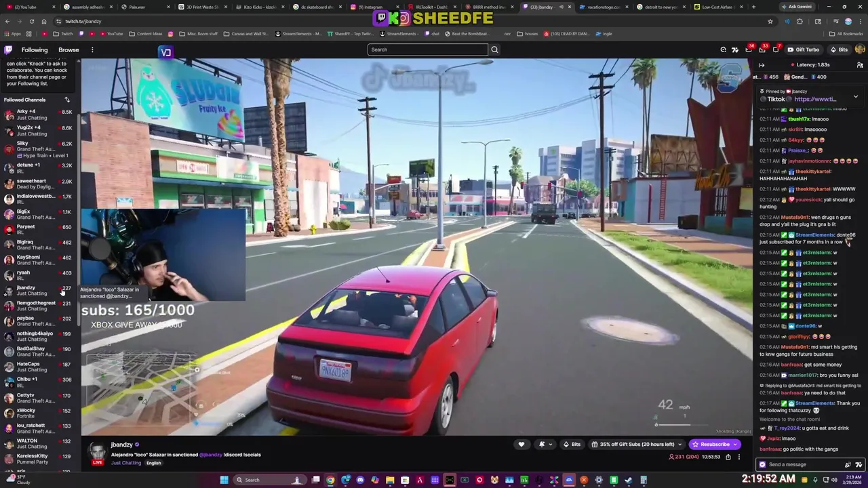Expand the pinned Tiktok message chevron
Image resolution: width=868 pixels, height=488 pixels.
(x=856, y=97)
